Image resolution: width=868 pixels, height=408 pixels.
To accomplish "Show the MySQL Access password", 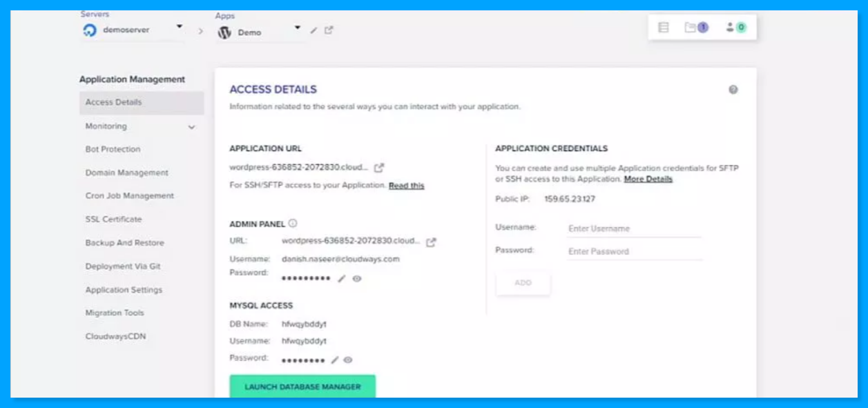I will point(347,360).
